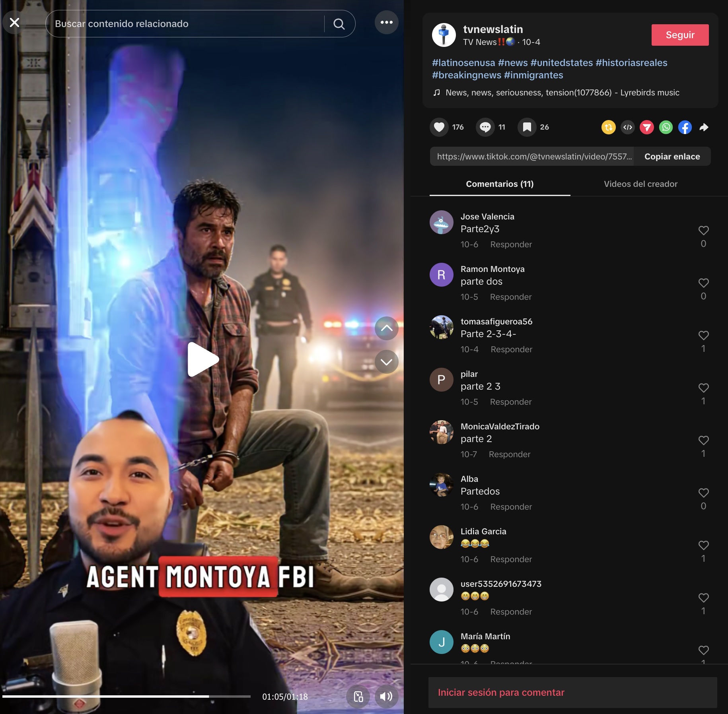Expand more share options arrow
728x714 pixels.
pyautogui.click(x=704, y=127)
